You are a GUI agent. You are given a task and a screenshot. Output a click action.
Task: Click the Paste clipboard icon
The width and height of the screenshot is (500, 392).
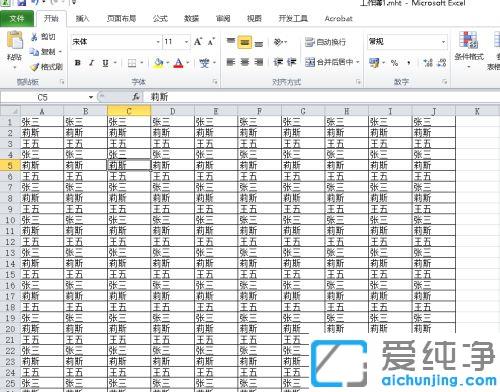[x=15, y=41]
